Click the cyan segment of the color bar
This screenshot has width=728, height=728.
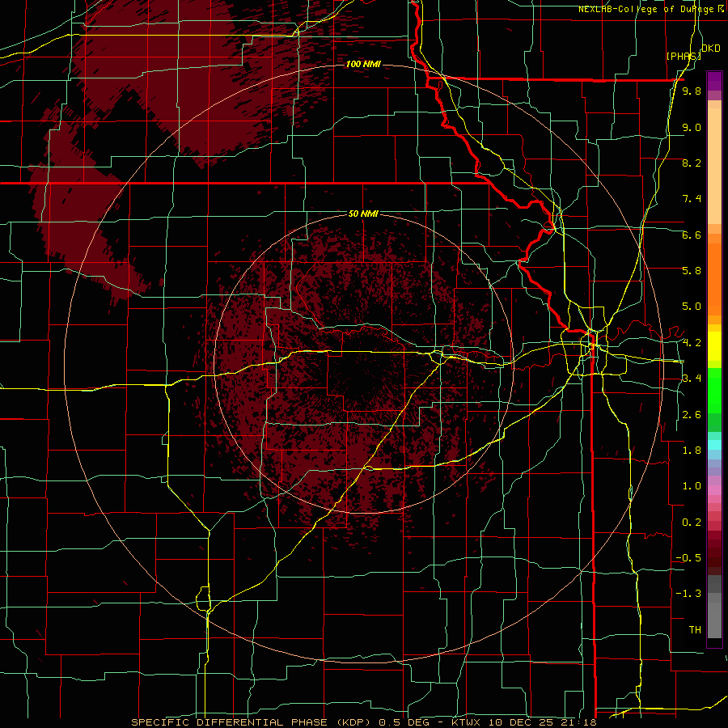point(714,445)
